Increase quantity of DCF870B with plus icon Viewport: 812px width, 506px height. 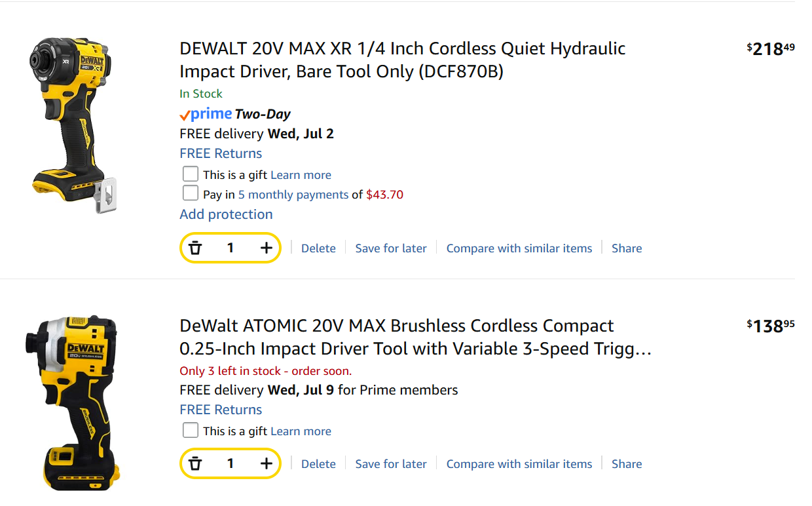(x=266, y=248)
